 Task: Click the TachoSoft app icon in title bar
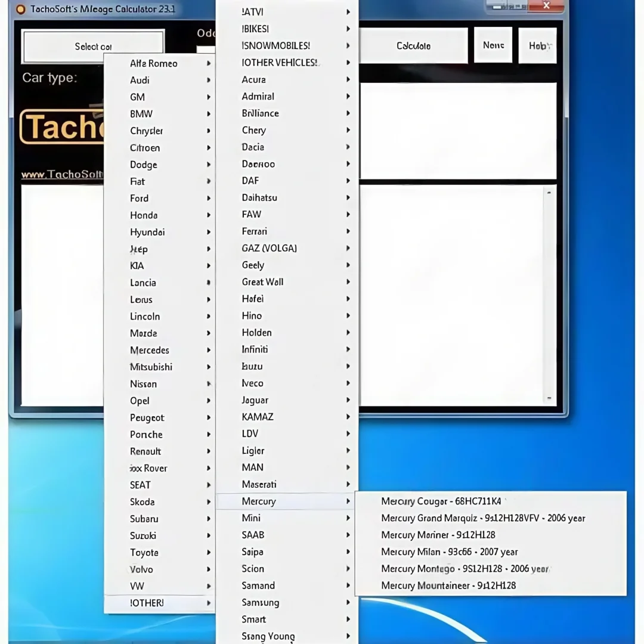click(20, 9)
